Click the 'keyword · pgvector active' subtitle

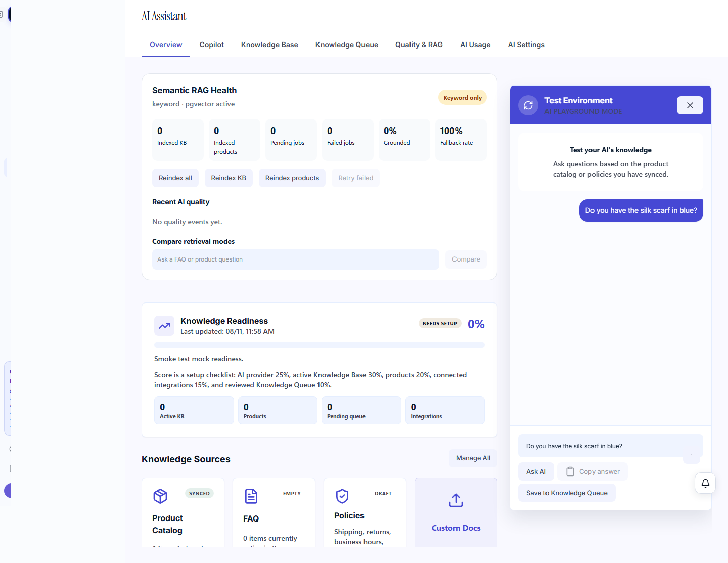coord(193,104)
